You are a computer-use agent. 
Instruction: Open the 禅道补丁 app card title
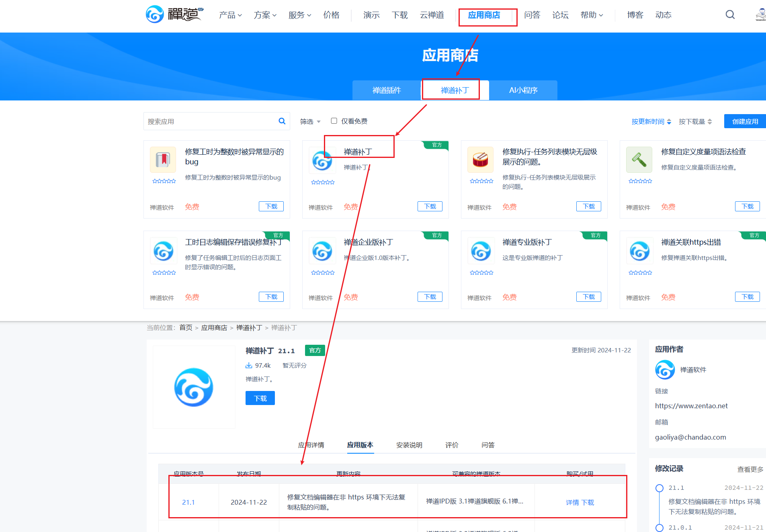[358, 152]
